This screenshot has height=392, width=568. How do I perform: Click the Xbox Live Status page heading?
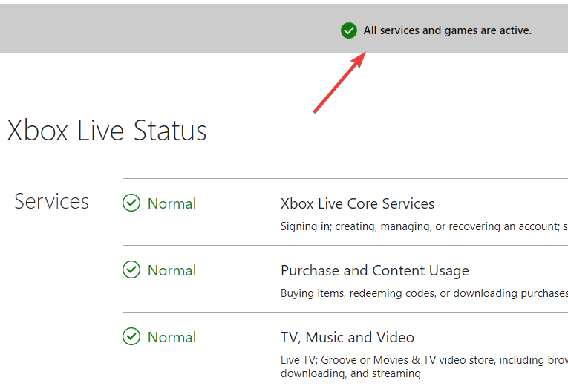point(107,131)
